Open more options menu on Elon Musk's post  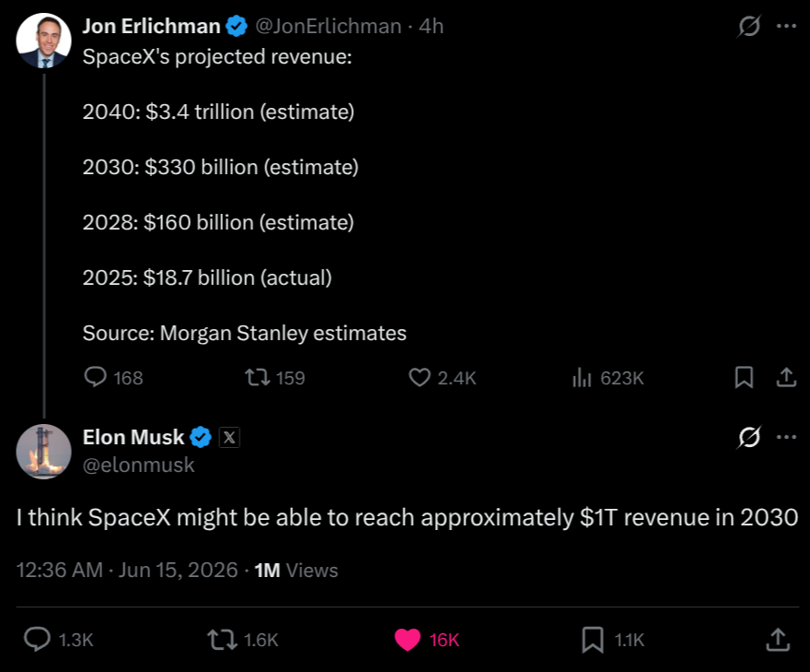pyautogui.click(x=786, y=437)
